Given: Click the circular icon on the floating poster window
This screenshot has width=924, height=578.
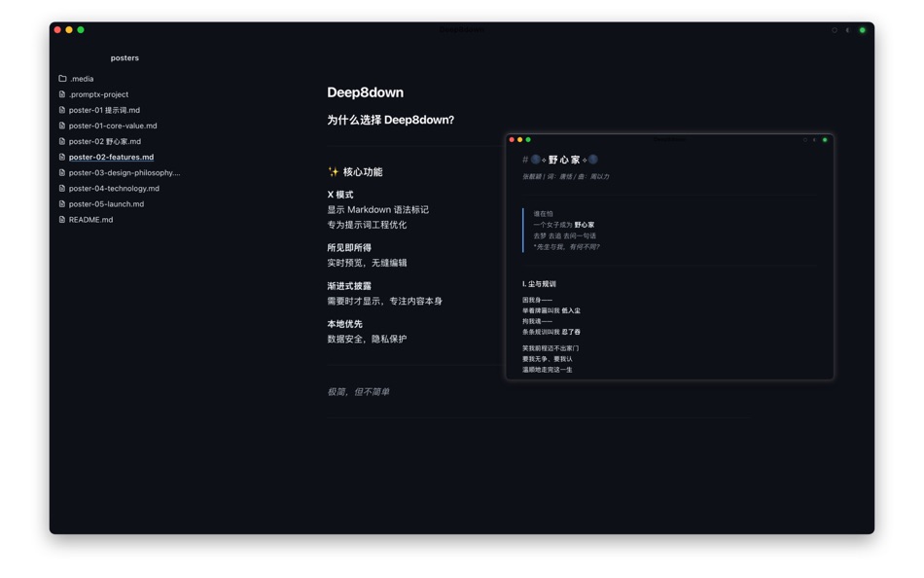Looking at the screenshot, I should click(805, 140).
